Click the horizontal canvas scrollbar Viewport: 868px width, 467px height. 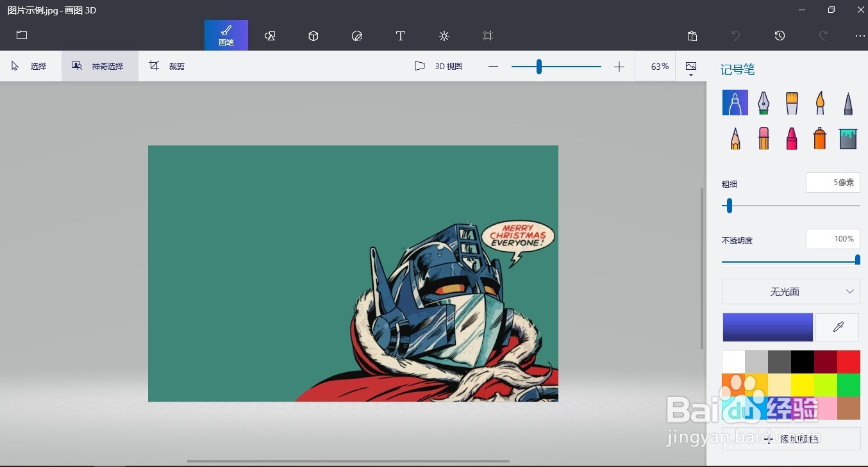pos(348,461)
